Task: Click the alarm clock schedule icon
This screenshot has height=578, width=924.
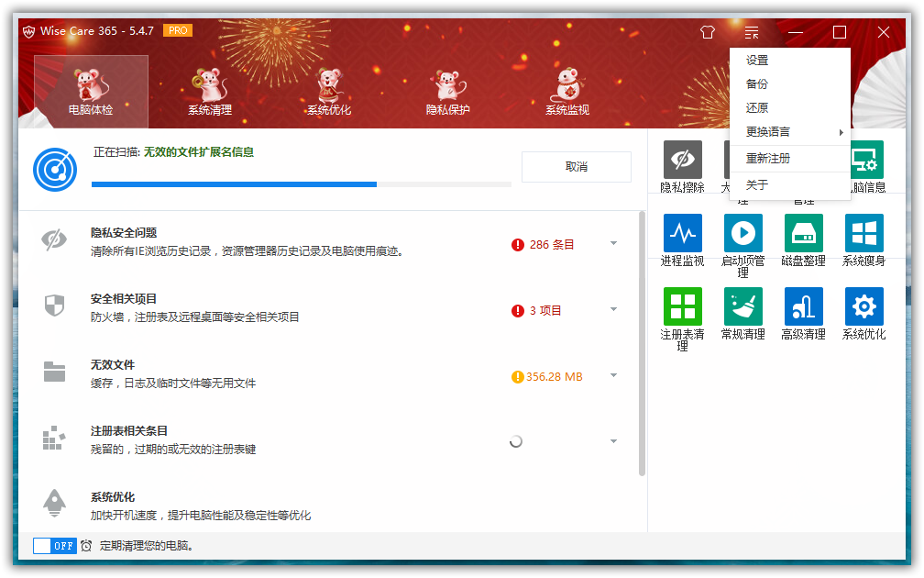Action: click(86, 546)
